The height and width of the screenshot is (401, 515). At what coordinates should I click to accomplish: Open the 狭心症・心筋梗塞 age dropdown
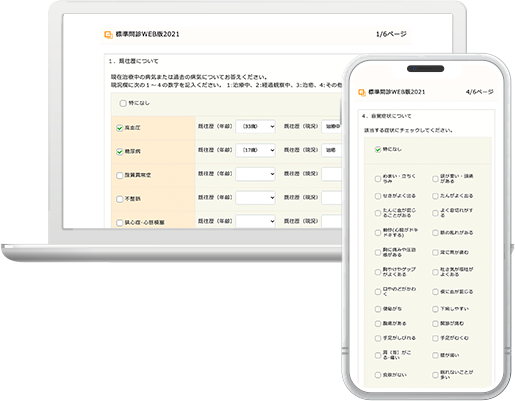tap(256, 221)
